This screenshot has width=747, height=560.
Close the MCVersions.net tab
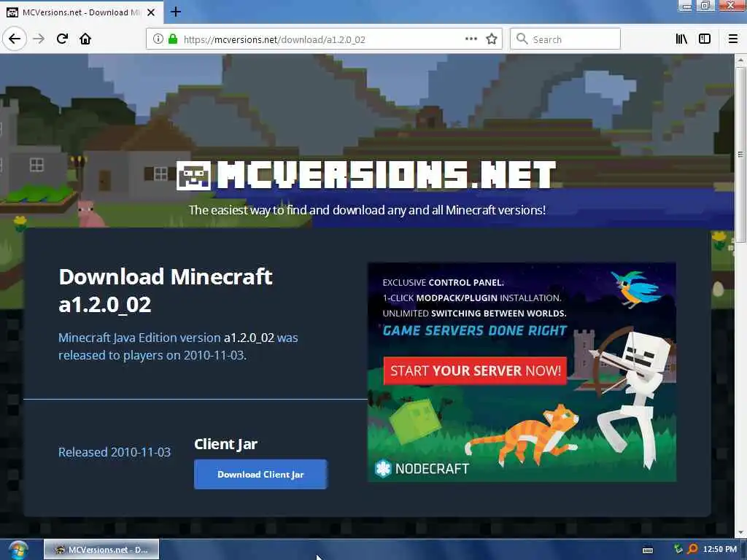tap(151, 12)
